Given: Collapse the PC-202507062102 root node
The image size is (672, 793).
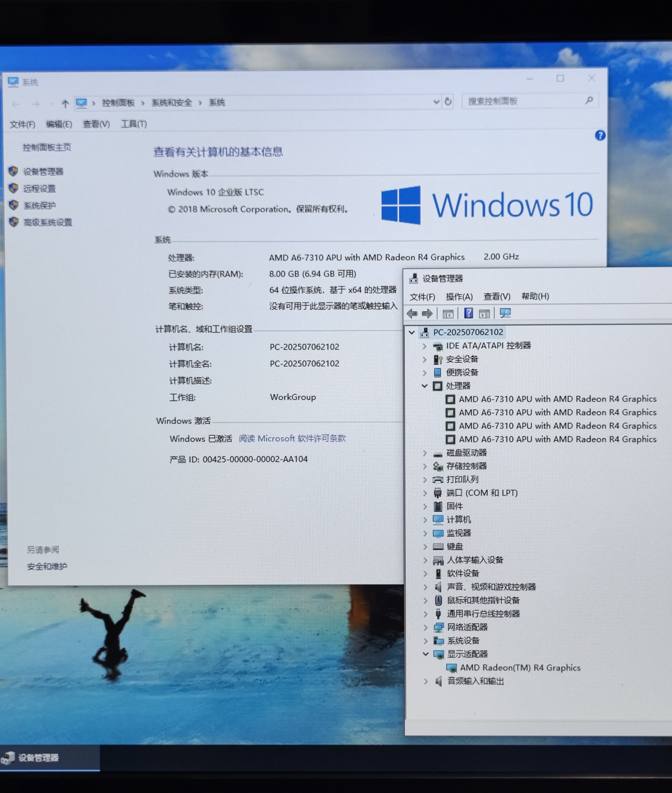Looking at the screenshot, I should tap(411, 332).
